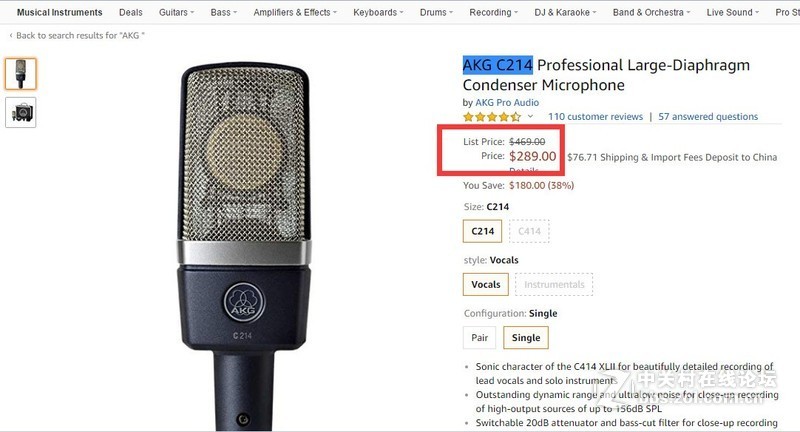Select the first microphone thumbnail image

21,74
